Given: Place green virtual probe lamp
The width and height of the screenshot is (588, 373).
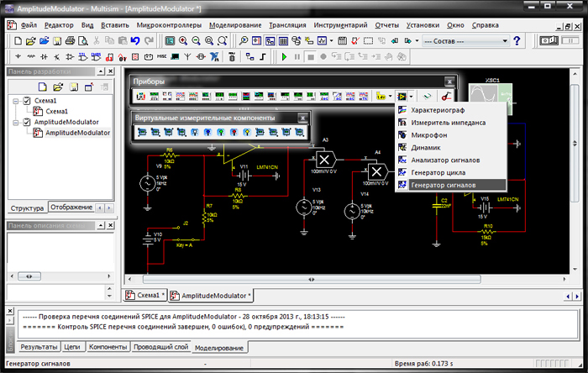Looking at the screenshot, I should point(221,133).
